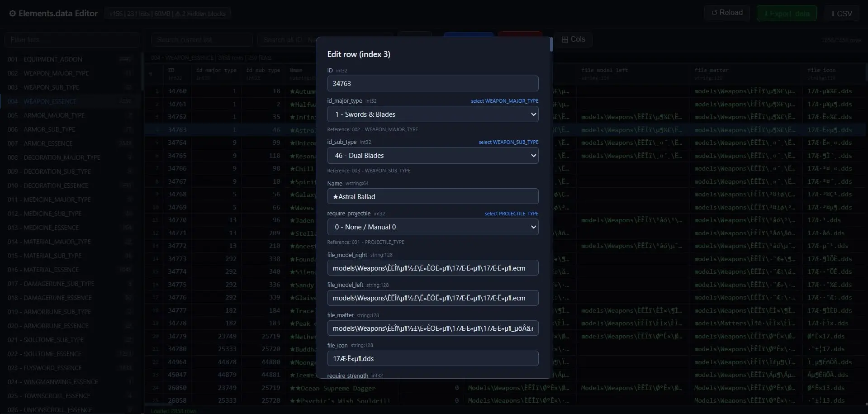Viewport: 868px width, 414px height.
Task: Click table cell with ID 34764
Action: pyautogui.click(x=177, y=143)
